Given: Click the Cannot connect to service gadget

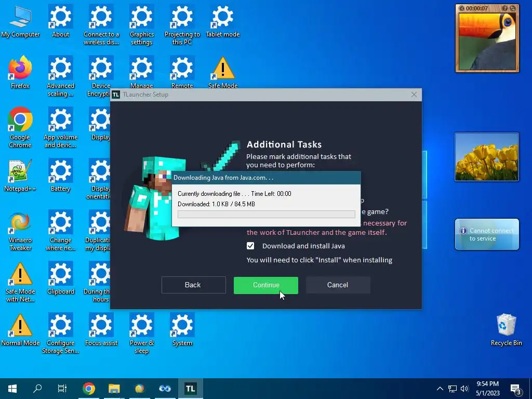Looking at the screenshot, I should (487, 234).
